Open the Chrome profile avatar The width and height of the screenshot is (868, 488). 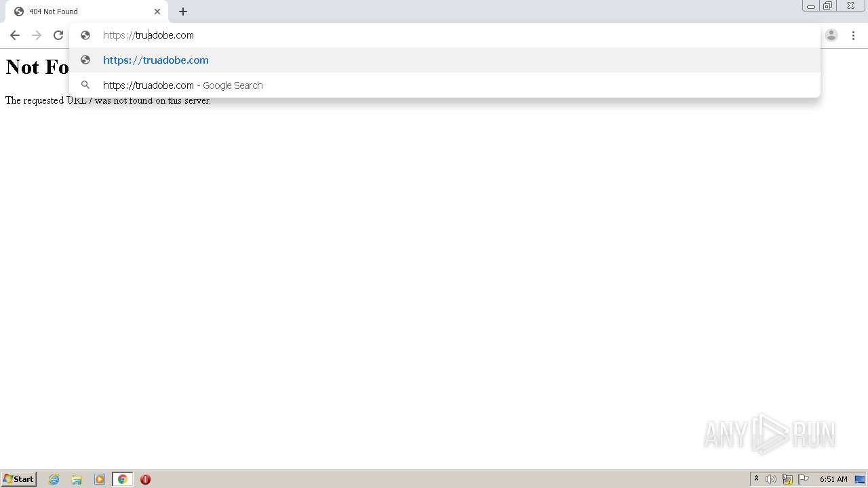(831, 35)
